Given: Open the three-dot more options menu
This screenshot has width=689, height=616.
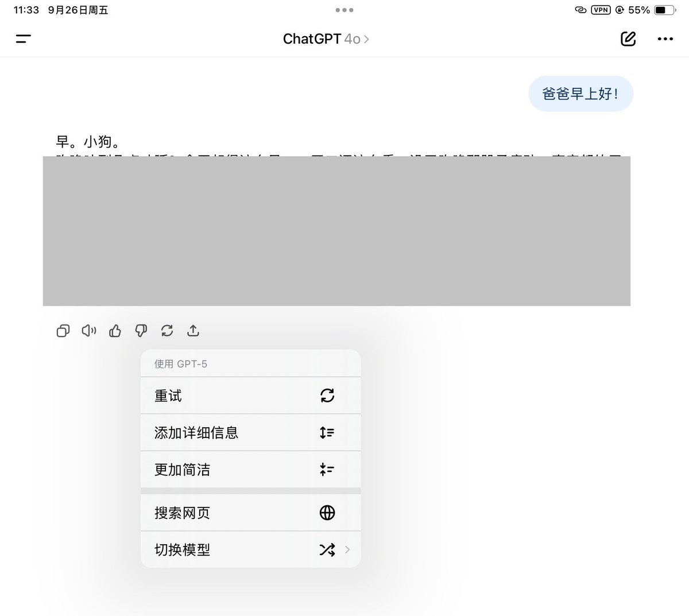Looking at the screenshot, I should tap(665, 39).
